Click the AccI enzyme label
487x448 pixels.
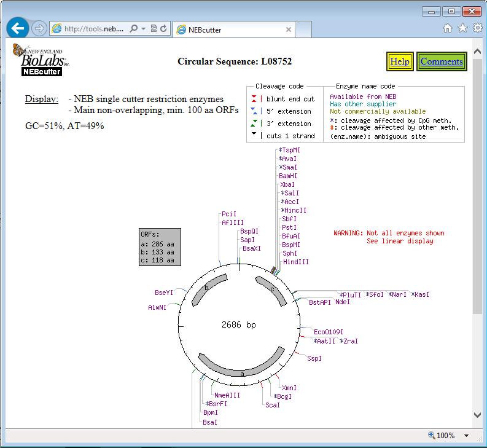[290, 202]
